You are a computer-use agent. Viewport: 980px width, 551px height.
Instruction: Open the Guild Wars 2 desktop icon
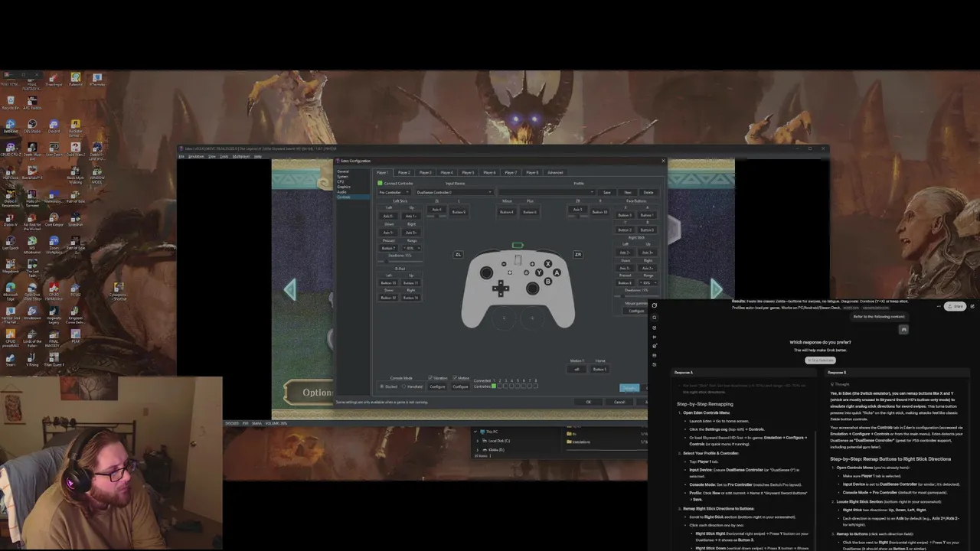76,149
